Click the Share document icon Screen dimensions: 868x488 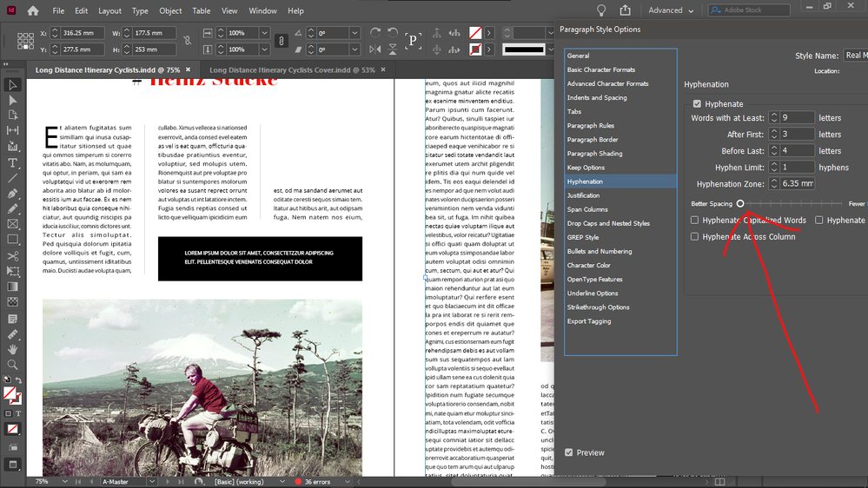coord(625,10)
